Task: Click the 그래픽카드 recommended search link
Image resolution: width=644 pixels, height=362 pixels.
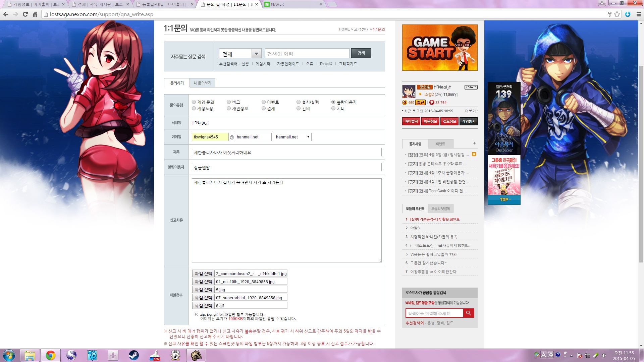Action: tap(348, 64)
